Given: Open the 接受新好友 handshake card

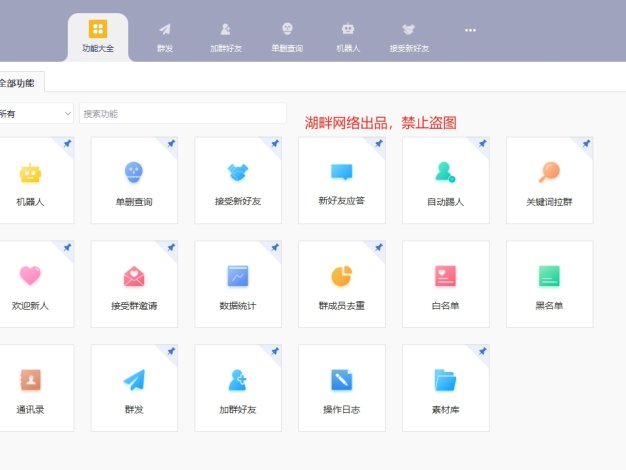Looking at the screenshot, I should point(238,180).
